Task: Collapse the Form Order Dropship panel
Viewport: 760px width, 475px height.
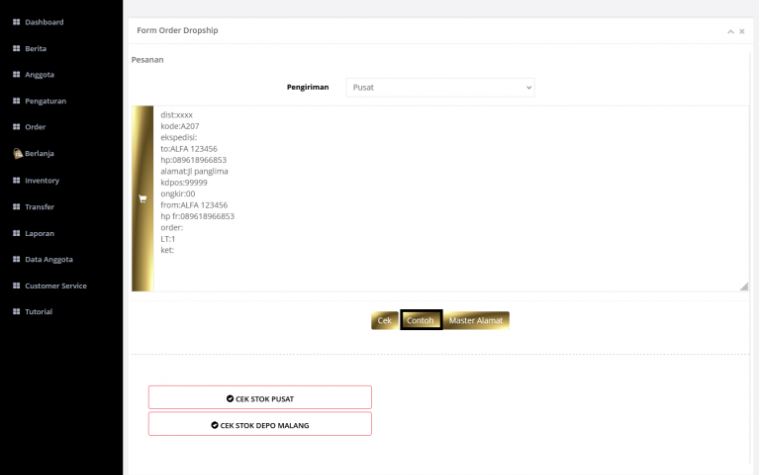Action: 730,32
